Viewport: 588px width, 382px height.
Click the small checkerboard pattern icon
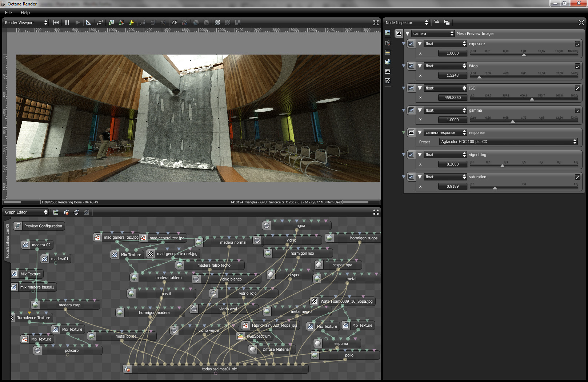pyautogui.click(x=228, y=23)
